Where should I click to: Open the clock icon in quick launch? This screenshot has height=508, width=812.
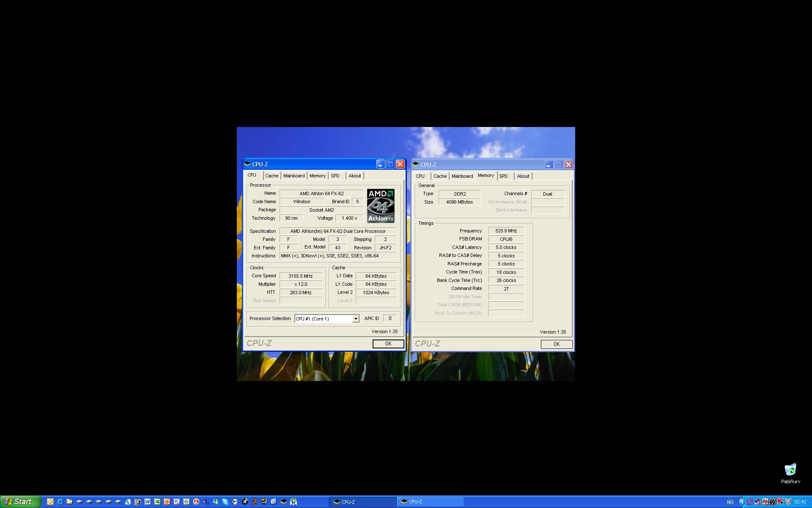click(x=50, y=502)
